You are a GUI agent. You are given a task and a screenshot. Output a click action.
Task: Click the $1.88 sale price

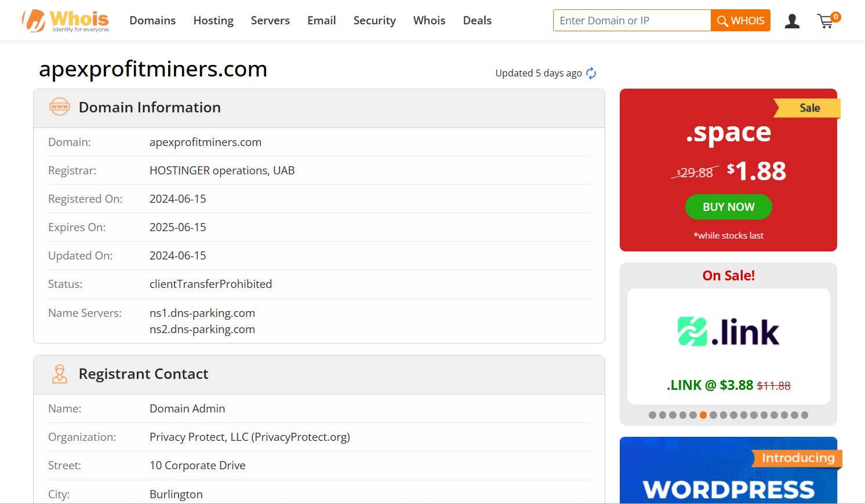pyautogui.click(x=757, y=171)
